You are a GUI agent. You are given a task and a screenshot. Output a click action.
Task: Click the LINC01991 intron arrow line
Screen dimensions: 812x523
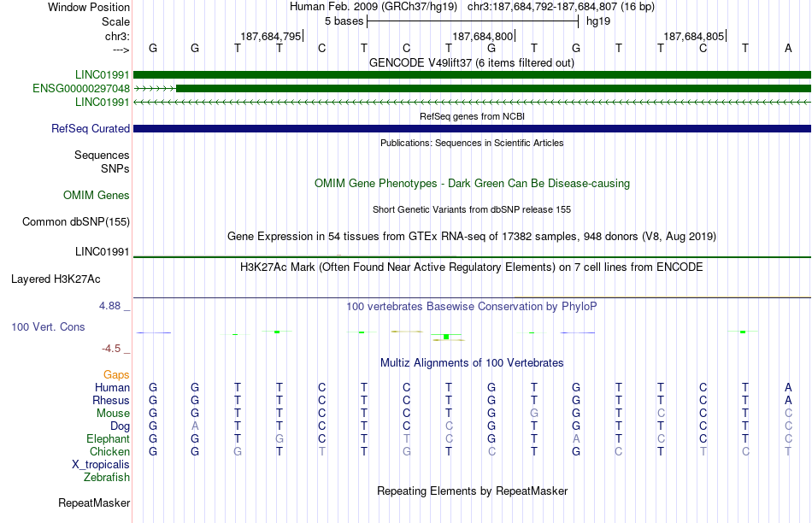click(472, 102)
